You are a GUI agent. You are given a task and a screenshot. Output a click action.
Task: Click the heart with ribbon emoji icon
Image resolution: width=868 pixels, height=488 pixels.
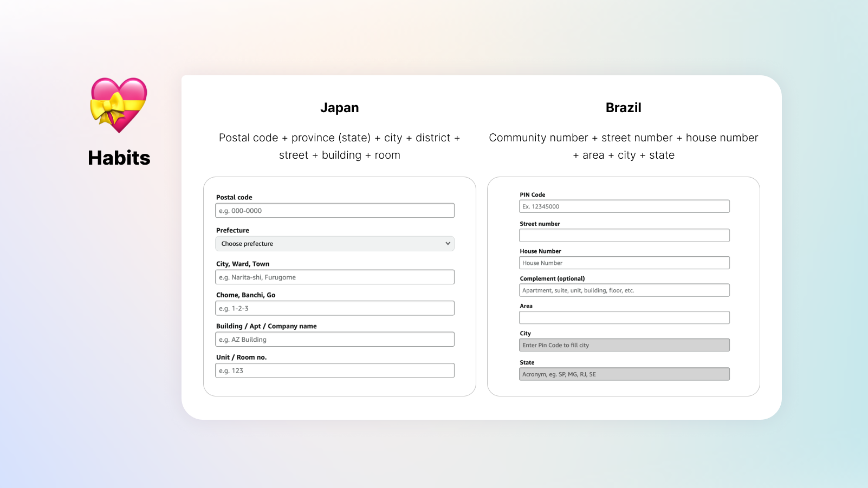[119, 105]
